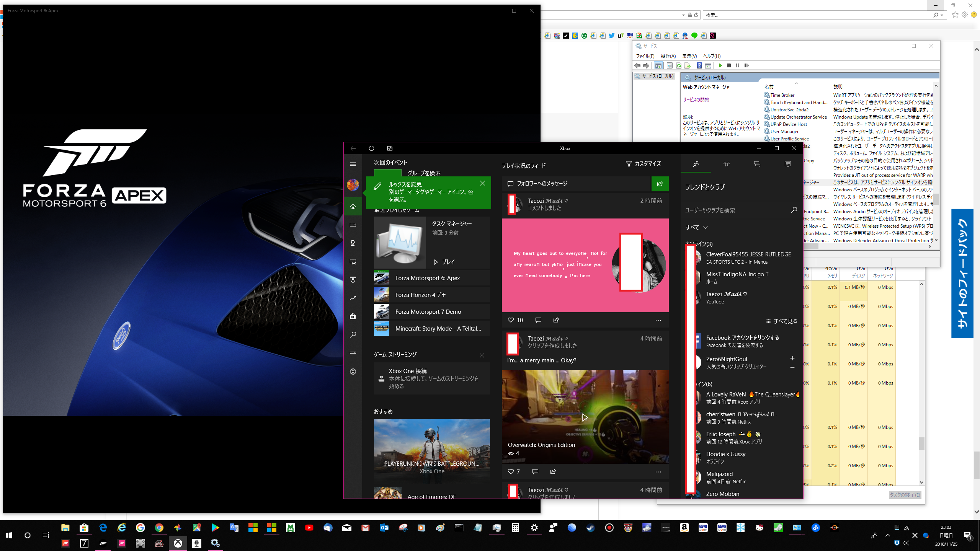Switch to Activity alerts tab in Xbox panel
This screenshot has height=551, width=980.
pyautogui.click(x=788, y=164)
